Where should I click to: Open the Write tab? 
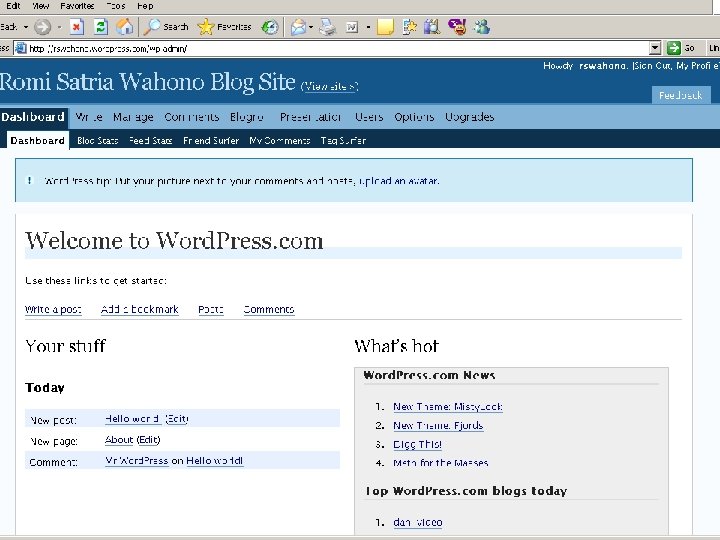pyautogui.click(x=89, y=117)
